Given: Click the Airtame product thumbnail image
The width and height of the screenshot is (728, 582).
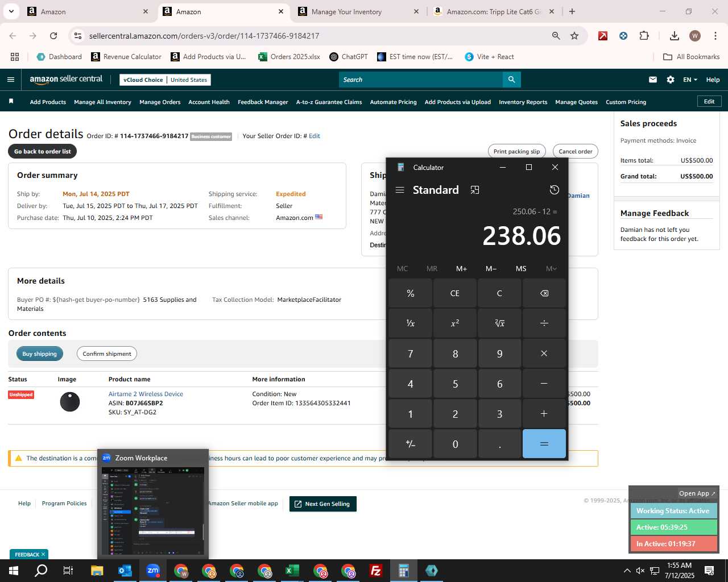Looking at the screenshot, I should 70,402.
